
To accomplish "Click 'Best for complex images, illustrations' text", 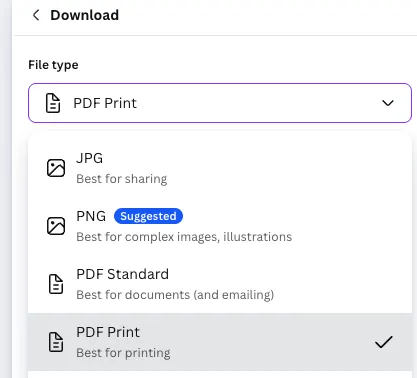I will coord(184,237).
